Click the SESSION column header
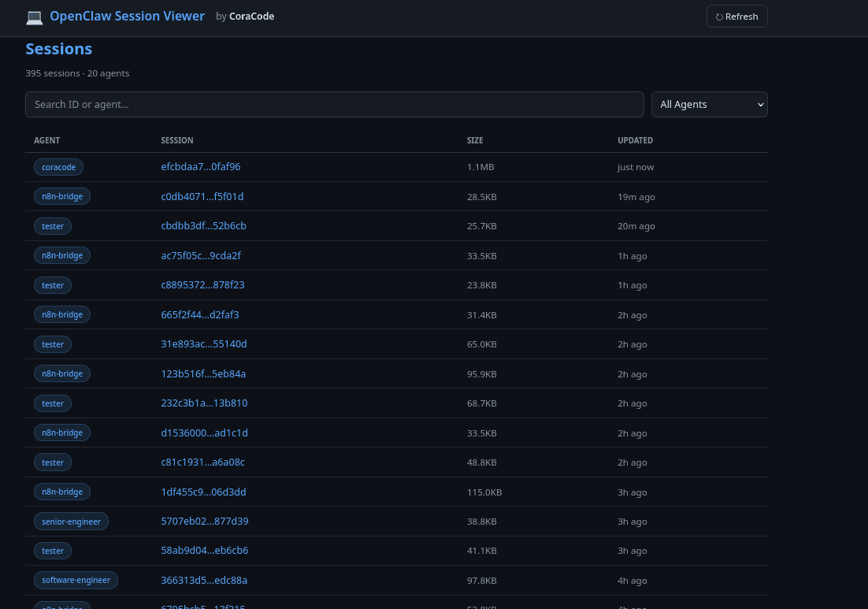Image resolution: width=868 pixels, height=609 pixels. click(x=177, y=140)
